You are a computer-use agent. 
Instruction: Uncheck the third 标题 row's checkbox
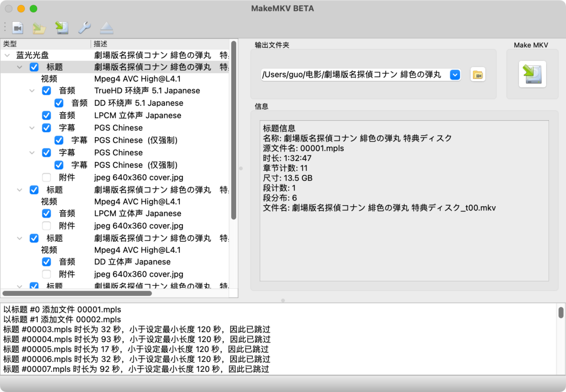pos(34,238)
